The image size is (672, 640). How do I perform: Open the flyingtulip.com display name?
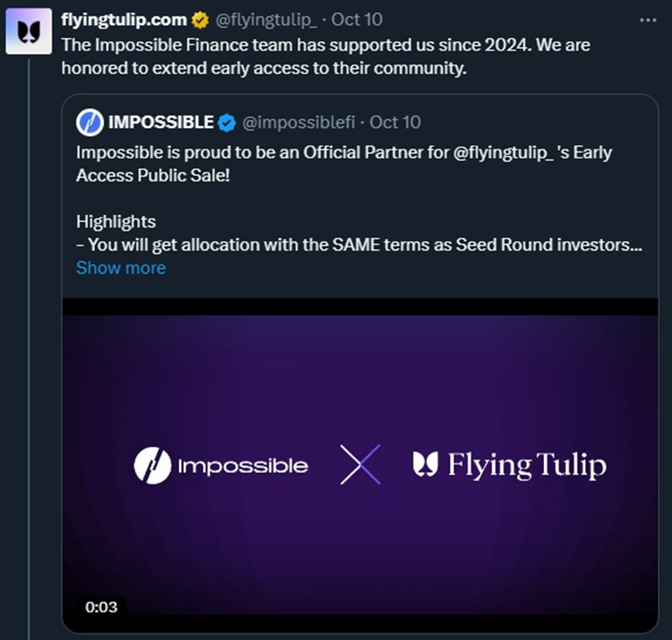point(123,19)
